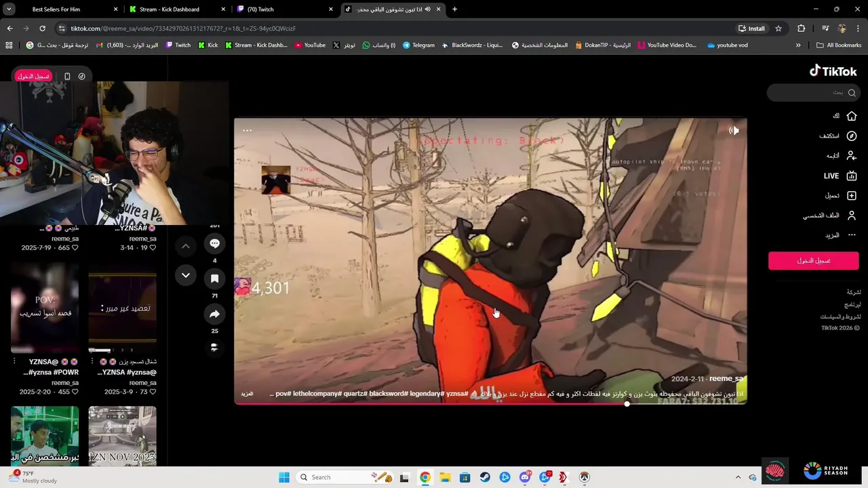Open the Upload plus icon in sidebar

[x=852, y=196]
